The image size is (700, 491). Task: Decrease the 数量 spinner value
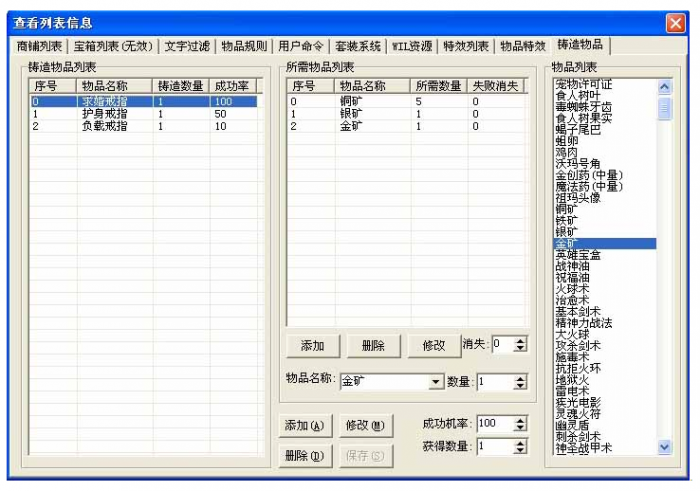click(x=519, y=386)
